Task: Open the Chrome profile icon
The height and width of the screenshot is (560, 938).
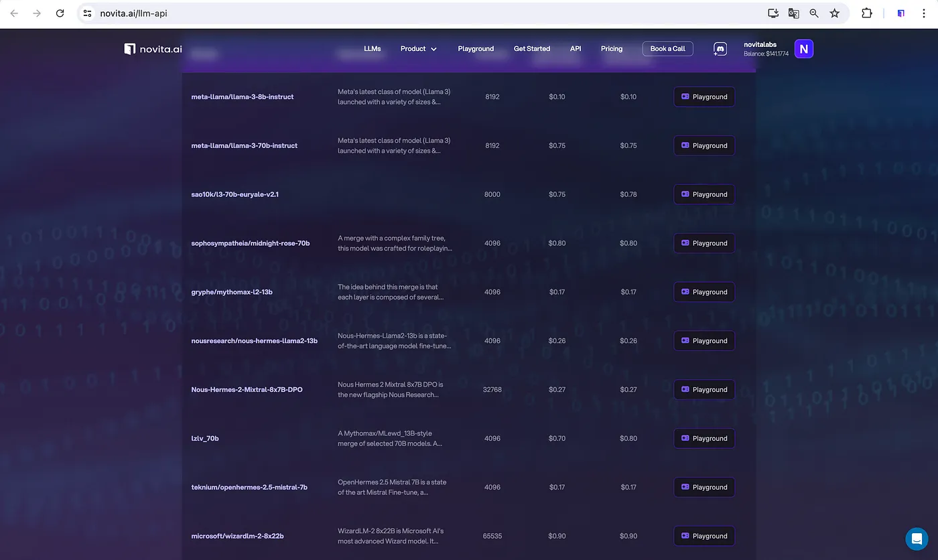Action: pyautogui.click(x=901, y=13)
